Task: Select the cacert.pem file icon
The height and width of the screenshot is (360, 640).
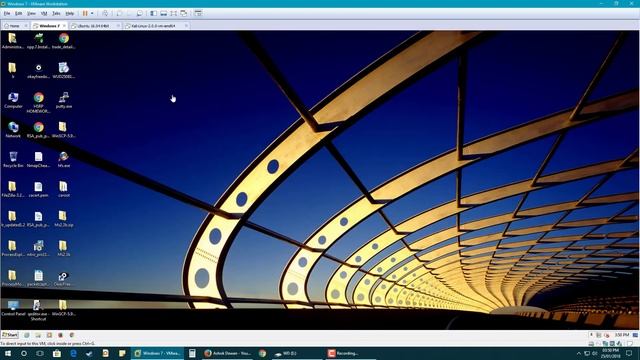Action: click(x=38, y=189)
